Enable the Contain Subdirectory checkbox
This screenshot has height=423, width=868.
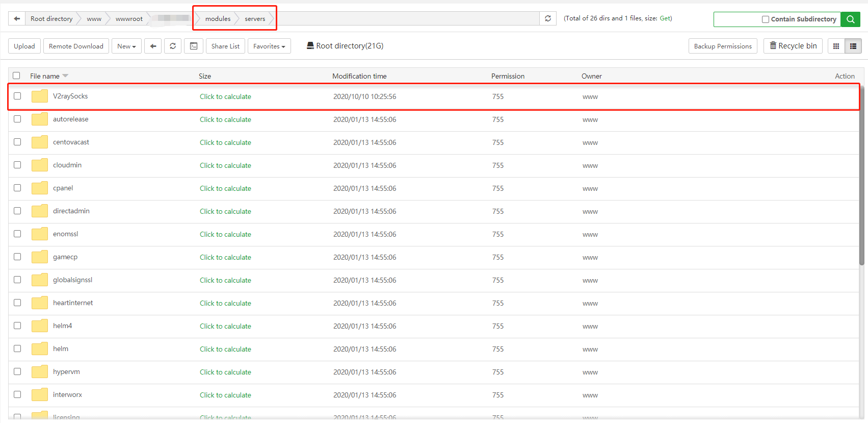(x=765, y=19)
